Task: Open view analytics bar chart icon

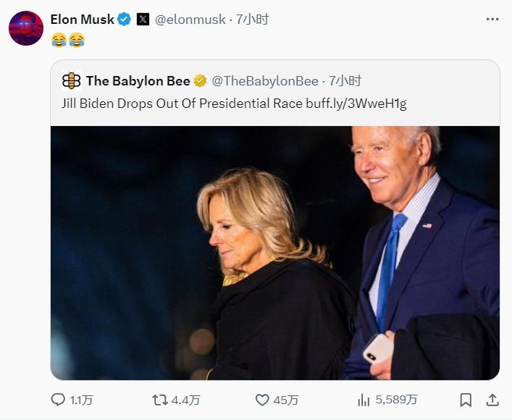Action: [364, 400]
